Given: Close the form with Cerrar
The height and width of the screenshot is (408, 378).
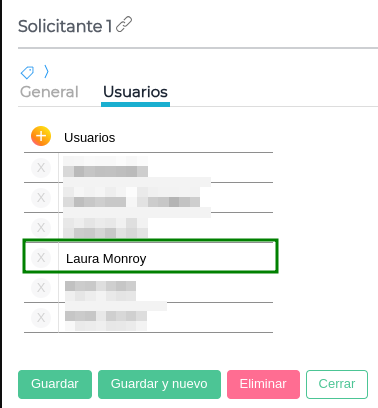Looking at the screenshot, I should click(337, 384).
